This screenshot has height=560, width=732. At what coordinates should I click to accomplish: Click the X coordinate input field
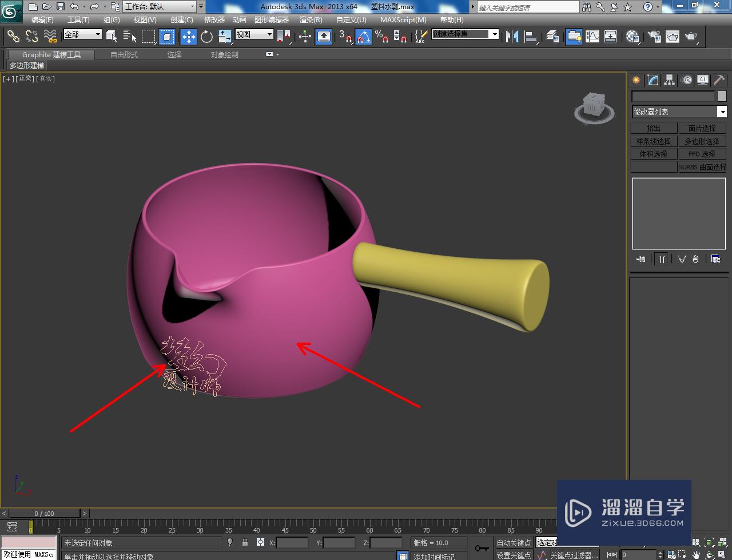pos(292,542)
